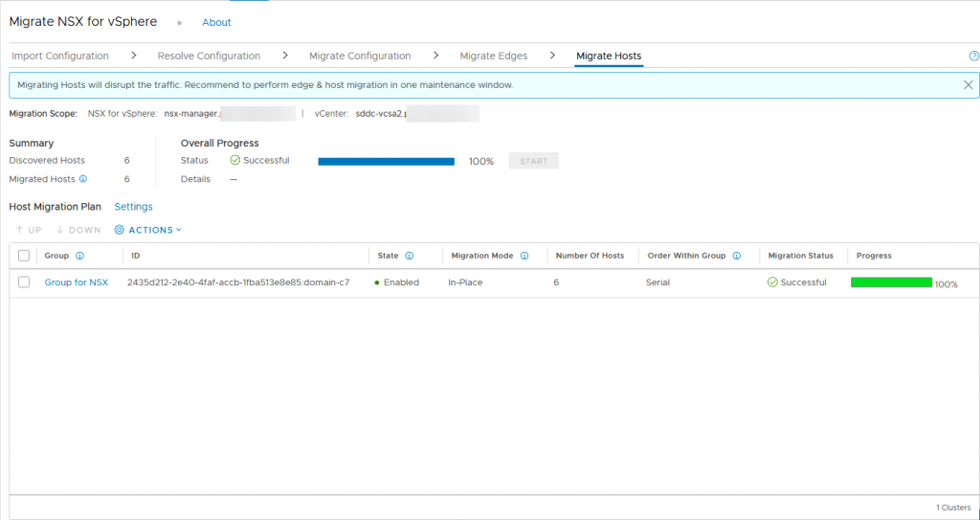
Task: Open the Resolve Configuration step
Action: (209, 56)
